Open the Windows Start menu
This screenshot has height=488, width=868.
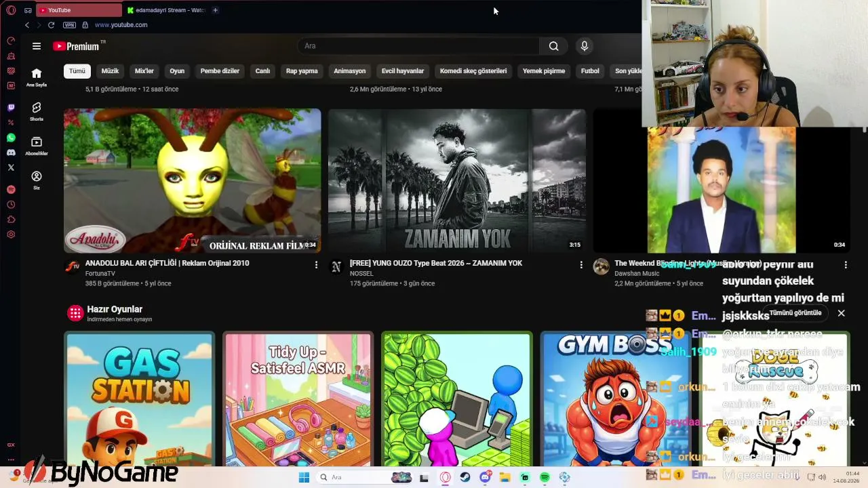pos(304,477)
